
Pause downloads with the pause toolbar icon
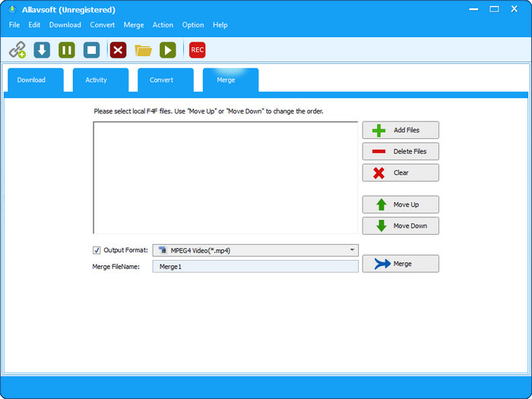67,50
